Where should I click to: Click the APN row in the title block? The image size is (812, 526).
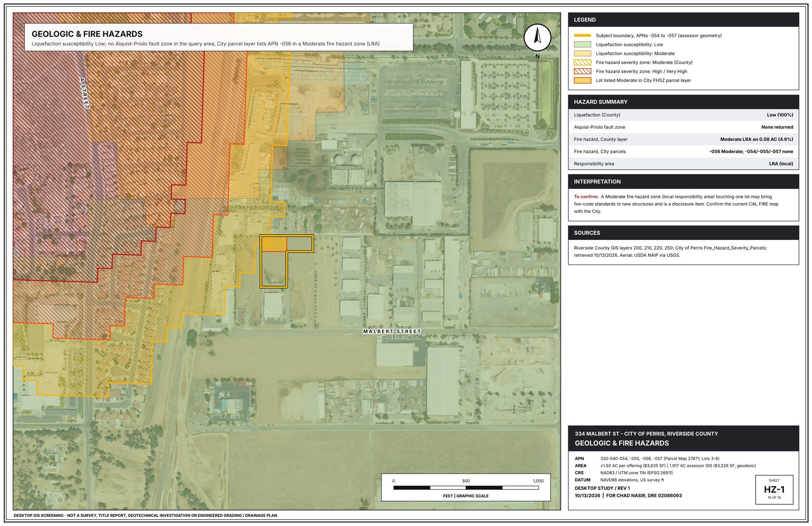pyautogui.click(x=647, y=459)
